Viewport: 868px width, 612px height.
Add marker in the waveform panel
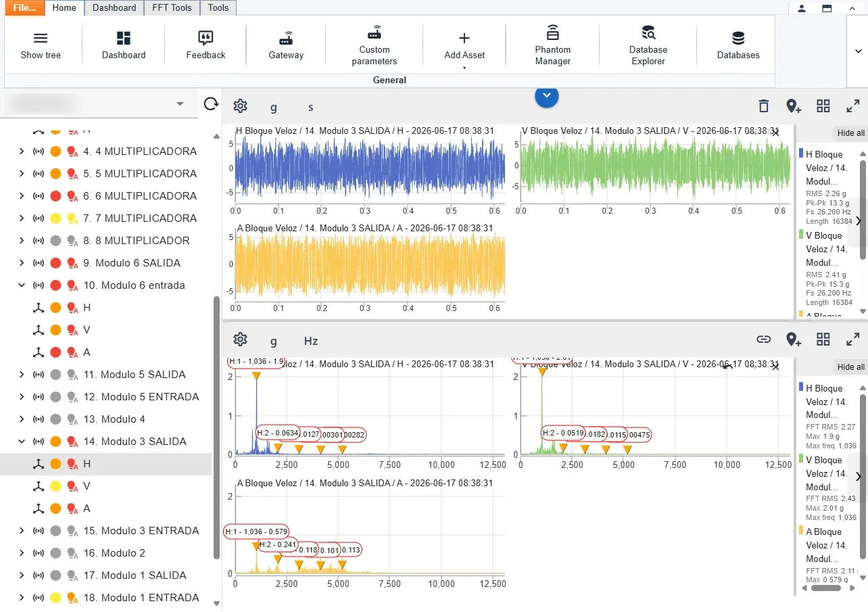[x=794, y=106]
